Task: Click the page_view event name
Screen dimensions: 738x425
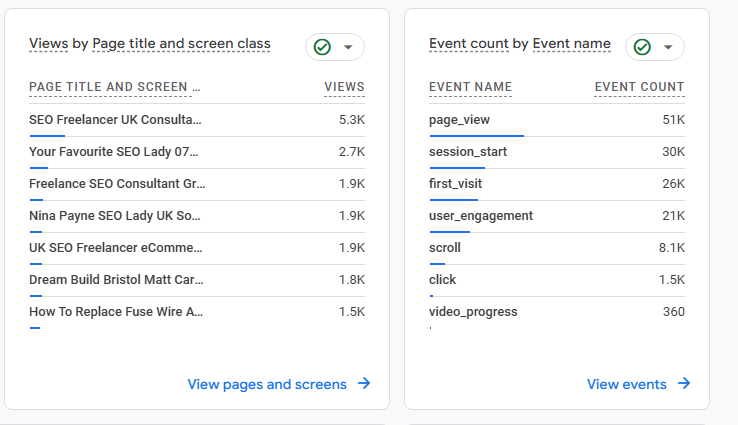Action: [459, 120]
